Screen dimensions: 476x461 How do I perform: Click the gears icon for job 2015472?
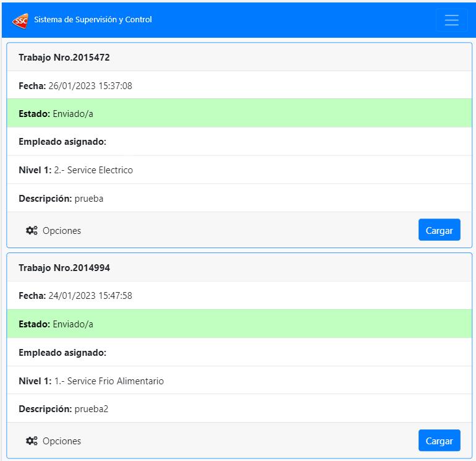[32, 231]
